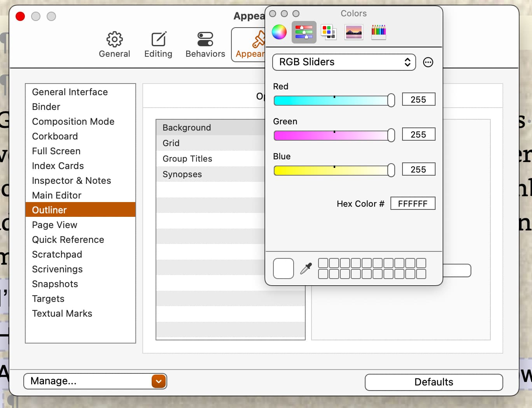Select Composition Mode in the sidebar

point(80,122)
